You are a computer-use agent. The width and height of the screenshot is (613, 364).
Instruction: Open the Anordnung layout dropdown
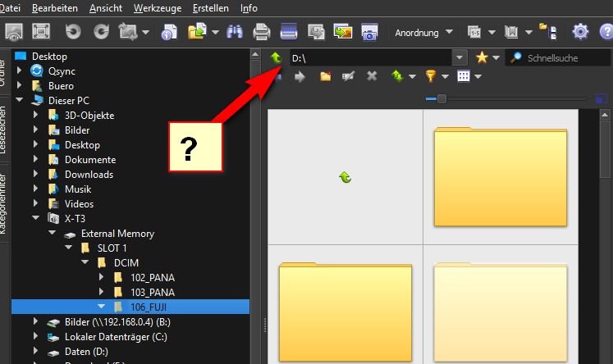[423, 33]
